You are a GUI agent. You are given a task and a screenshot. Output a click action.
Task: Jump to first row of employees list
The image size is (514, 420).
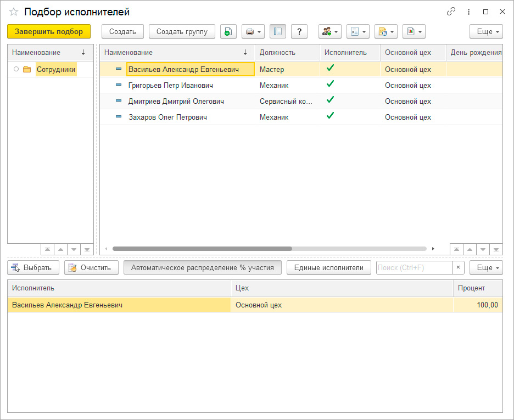[457, 249]
